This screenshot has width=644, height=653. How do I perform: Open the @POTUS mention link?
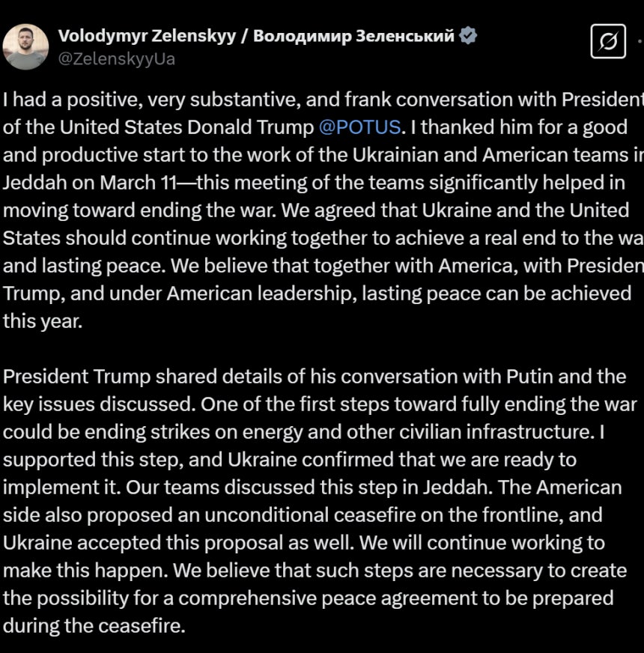pos(359,127)
